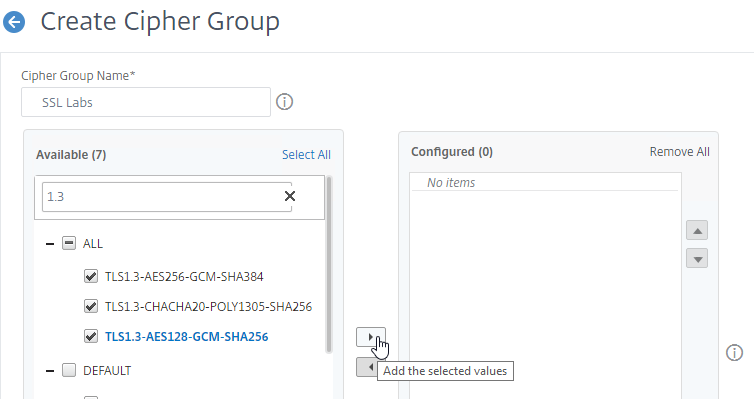Viewport: 754px width, 399px height.
Task: Collapse the DEFAULT cipher group
Action: point(50,371)
